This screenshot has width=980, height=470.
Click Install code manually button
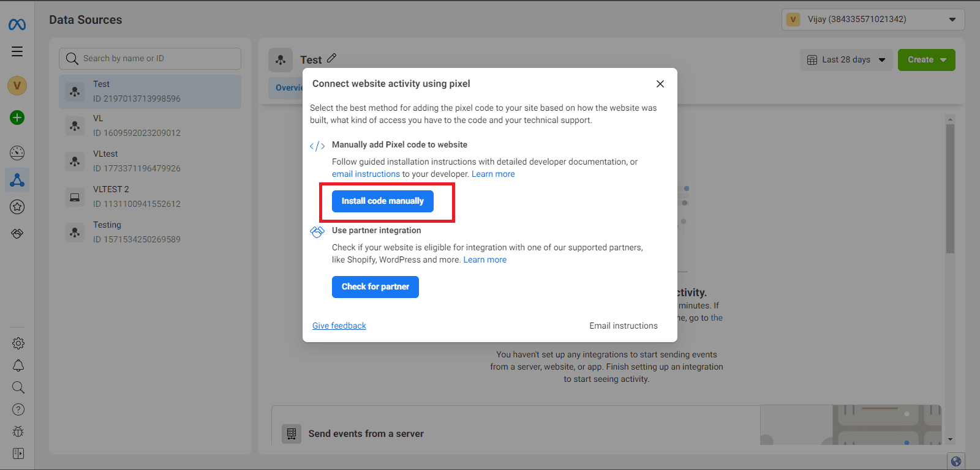pos(382,201)
